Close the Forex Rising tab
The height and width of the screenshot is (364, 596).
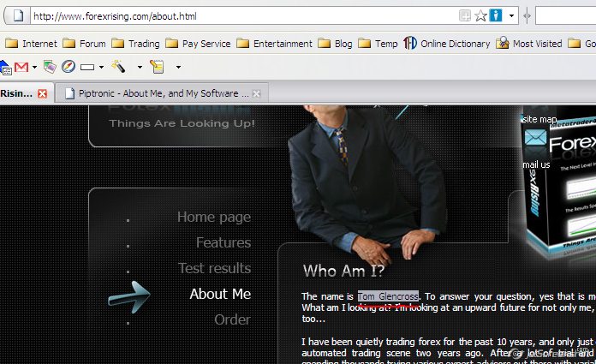click(42, 93)
